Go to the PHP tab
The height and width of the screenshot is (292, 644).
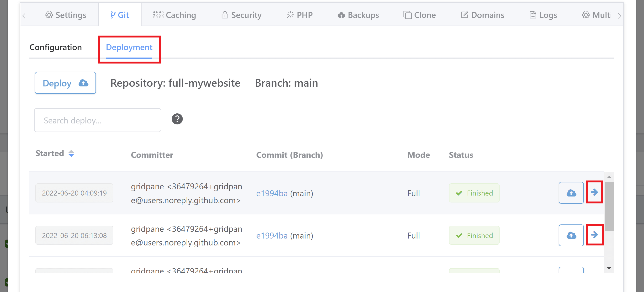click(300, 15)
